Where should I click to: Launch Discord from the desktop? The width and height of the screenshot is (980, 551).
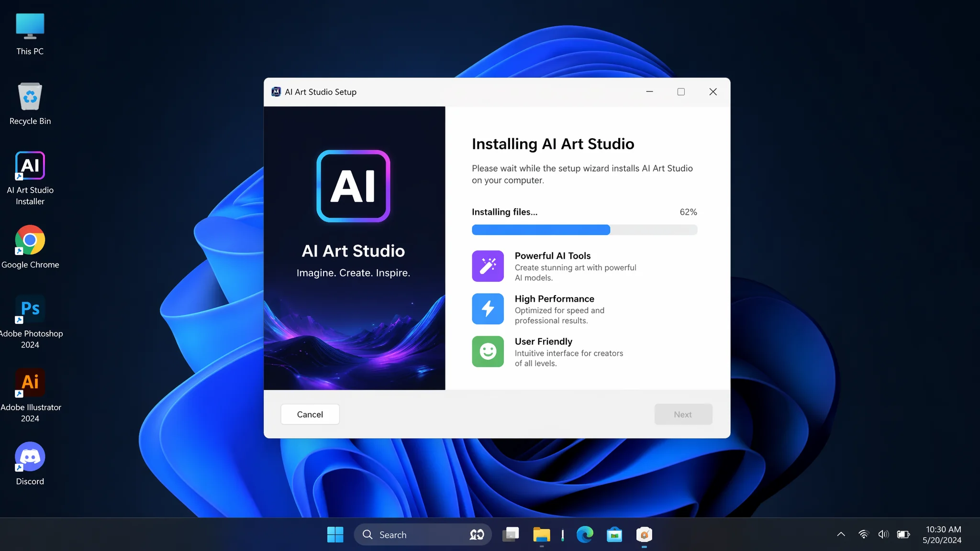[30, 463]
